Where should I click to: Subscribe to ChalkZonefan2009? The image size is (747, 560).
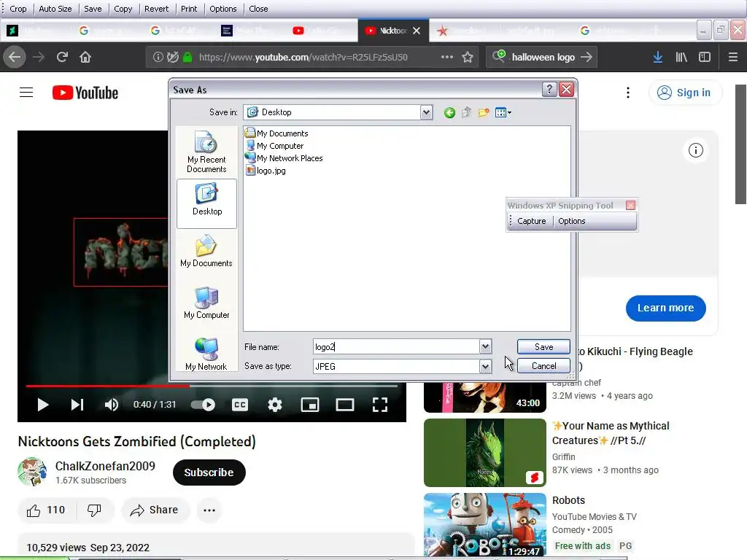tap(209, 472)
